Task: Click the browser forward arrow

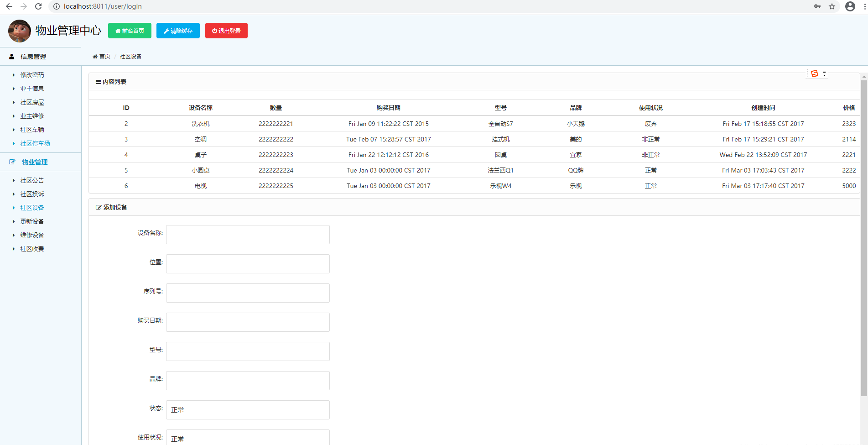Action: click(24, 6)
